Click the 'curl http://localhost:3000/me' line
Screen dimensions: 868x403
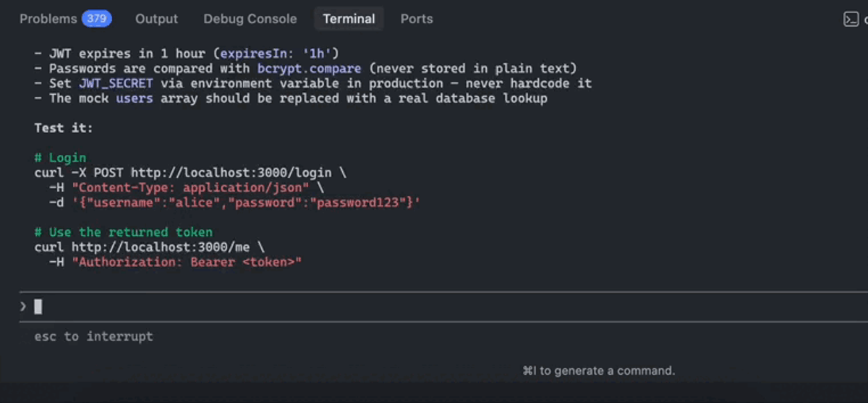coord(150,247)
